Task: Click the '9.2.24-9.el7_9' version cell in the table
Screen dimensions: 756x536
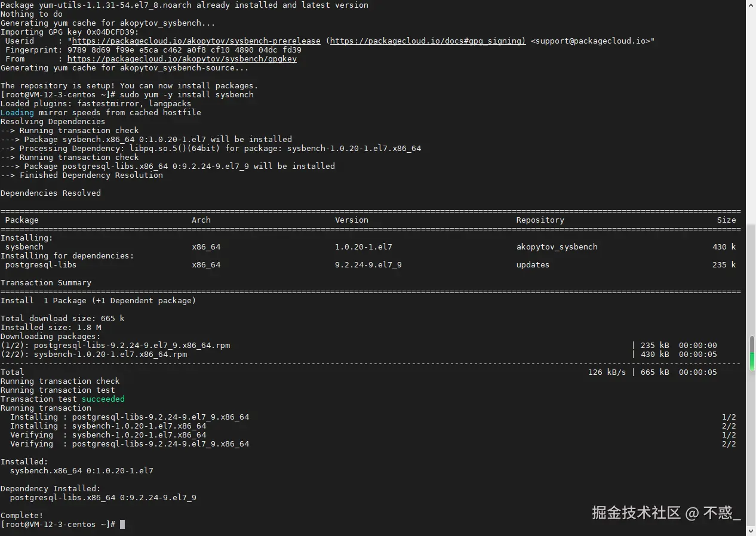Action: (x=368, y=265)
